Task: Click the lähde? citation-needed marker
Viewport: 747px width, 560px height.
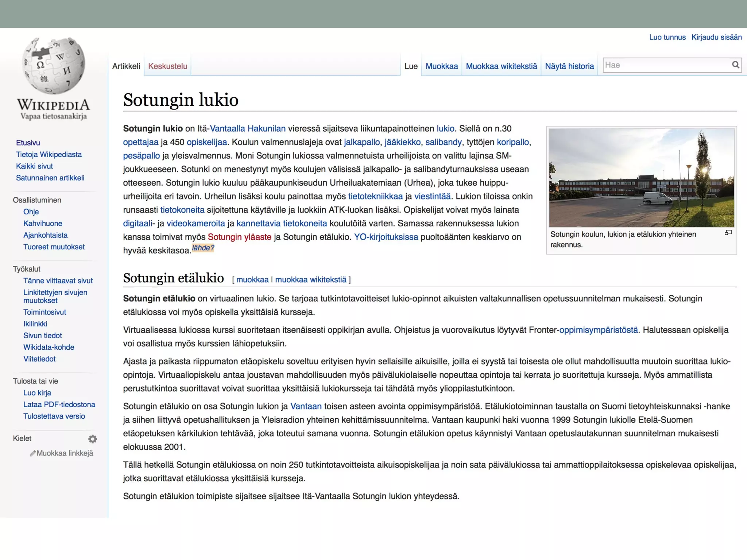Action: pos(203,248)
